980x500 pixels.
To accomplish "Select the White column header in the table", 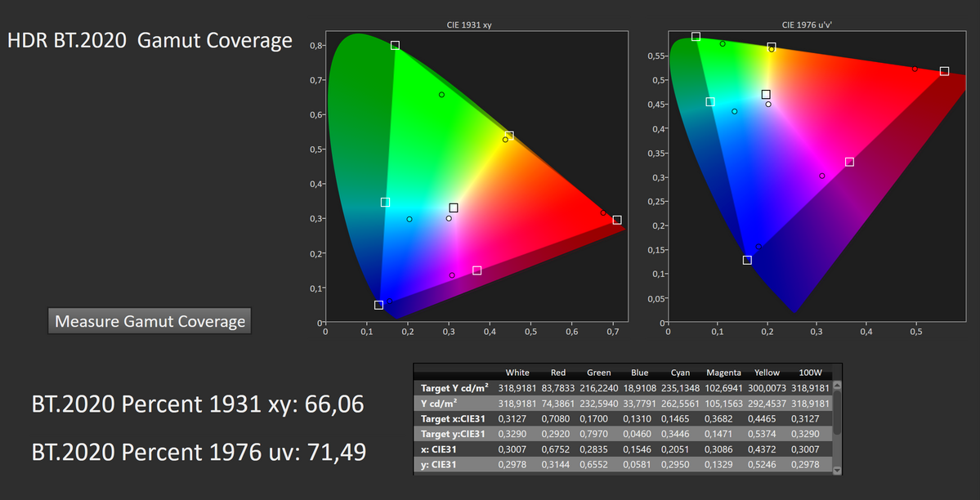I will tap(517, 373).
